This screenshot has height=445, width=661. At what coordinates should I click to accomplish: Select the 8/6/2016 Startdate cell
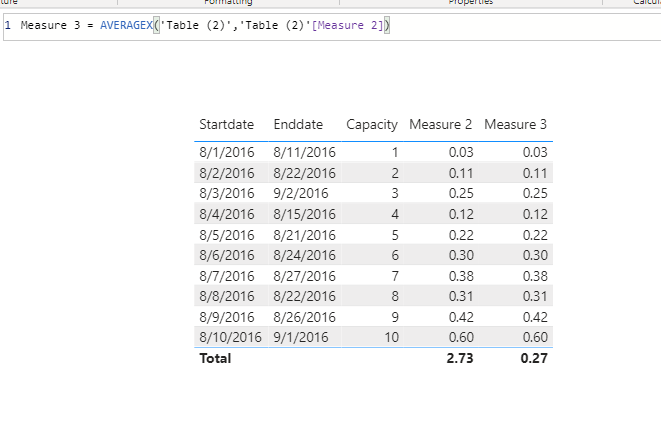pyautogui.click(x=227, y=255)
